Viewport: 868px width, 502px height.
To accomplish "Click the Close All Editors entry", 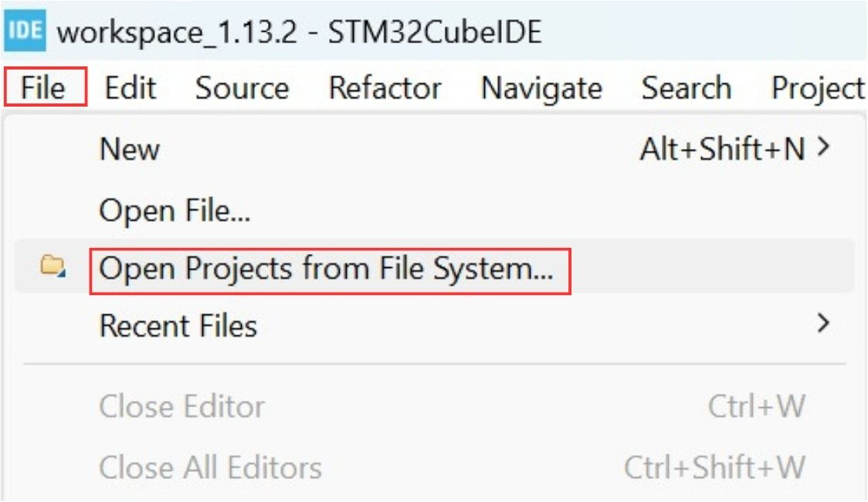I will pyautogui.click(x=210, y=467).
